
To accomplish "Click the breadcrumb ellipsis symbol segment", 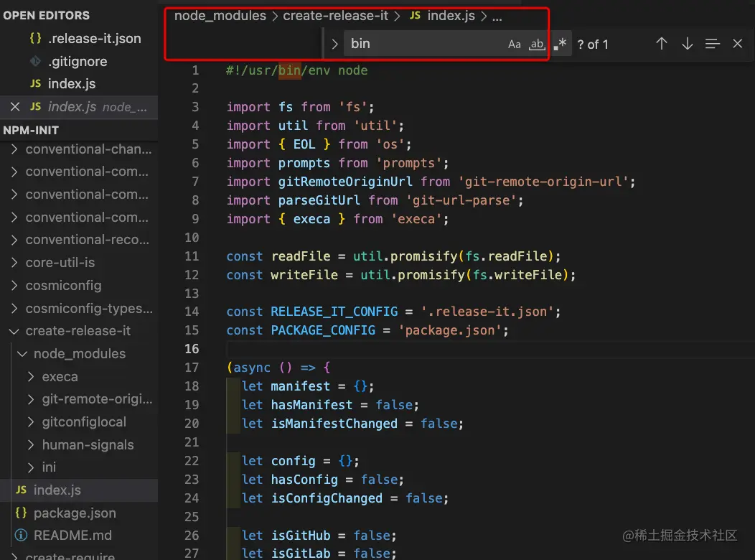I will (497, 17).
